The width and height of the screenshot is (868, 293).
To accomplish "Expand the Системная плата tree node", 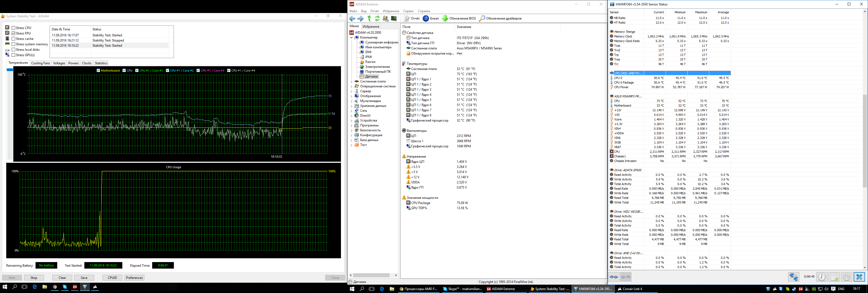I will pyautogui.click(x=352, y=82).
